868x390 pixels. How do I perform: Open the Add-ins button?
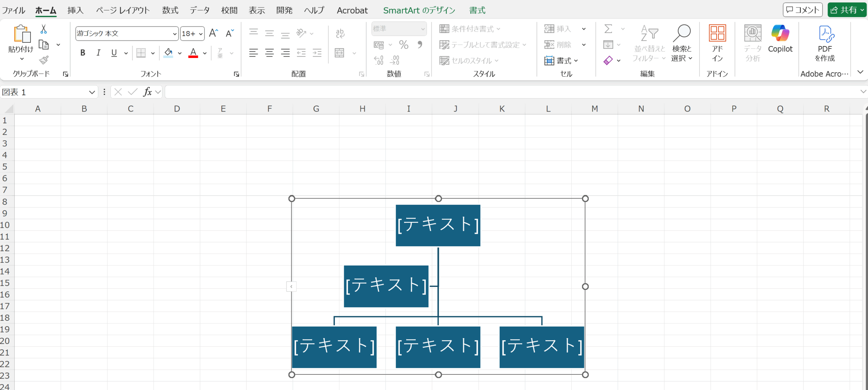717,43
